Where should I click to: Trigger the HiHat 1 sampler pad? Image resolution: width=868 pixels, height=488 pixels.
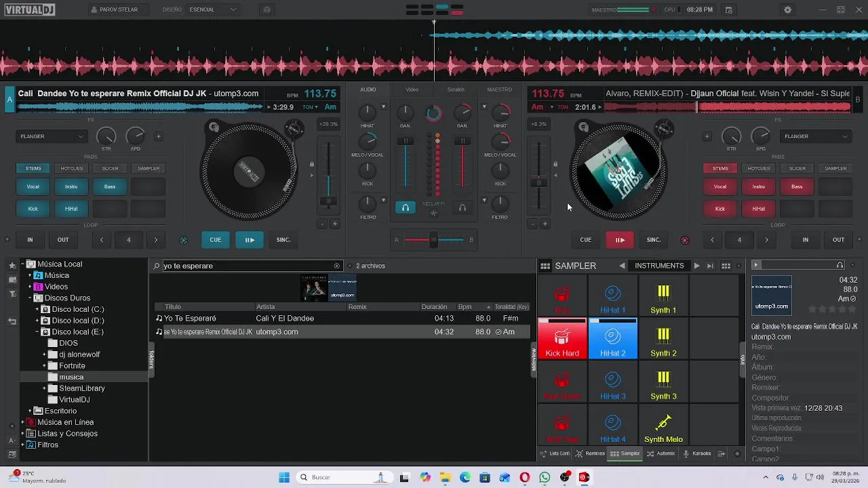(613, 296)
